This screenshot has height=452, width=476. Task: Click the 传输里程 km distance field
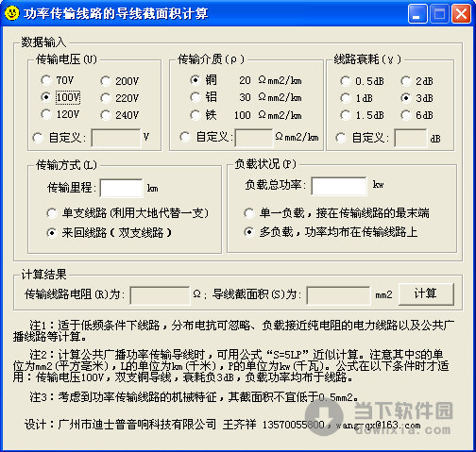point(121,188)
